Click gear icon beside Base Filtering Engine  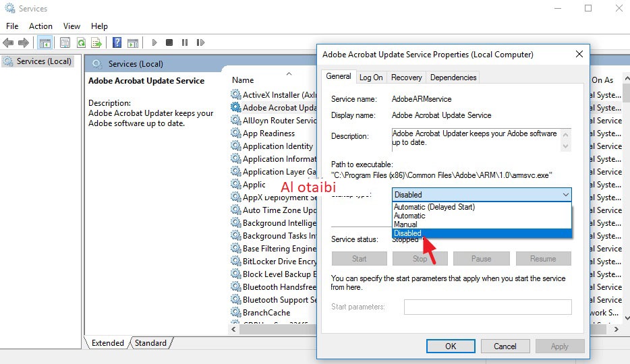coord(236,249)
